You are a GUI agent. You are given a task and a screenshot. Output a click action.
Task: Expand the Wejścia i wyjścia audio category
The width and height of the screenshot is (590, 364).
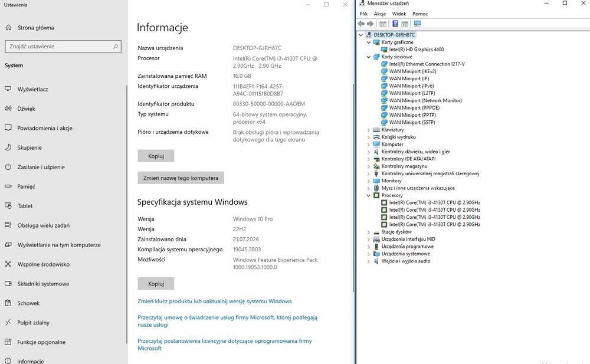pyautogui.click(x=368, y=261)
